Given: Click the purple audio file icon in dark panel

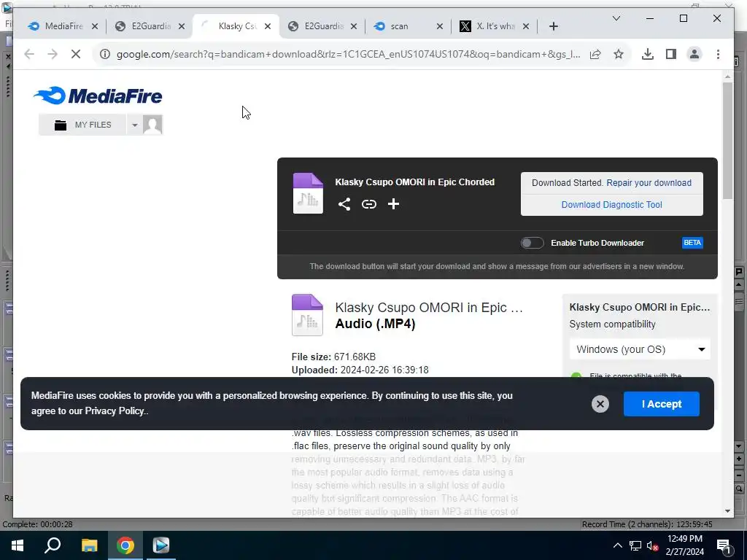Looking at the screenshot, I should tap(308, 193).
